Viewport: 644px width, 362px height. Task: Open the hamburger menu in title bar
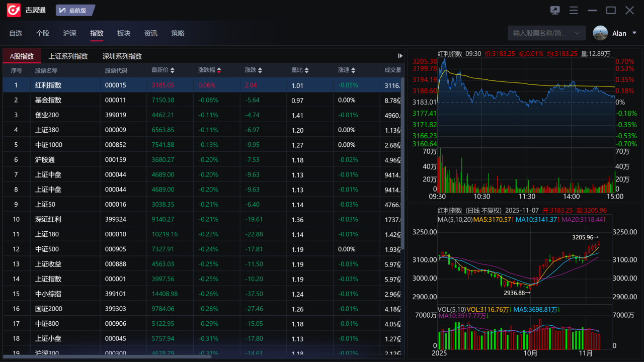(574, 11)
